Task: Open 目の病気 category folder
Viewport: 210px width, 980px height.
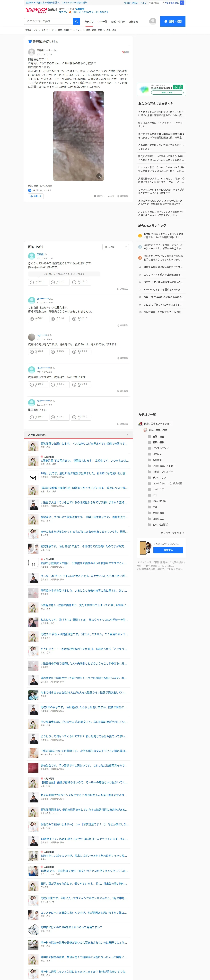Action: coord(155,454)
